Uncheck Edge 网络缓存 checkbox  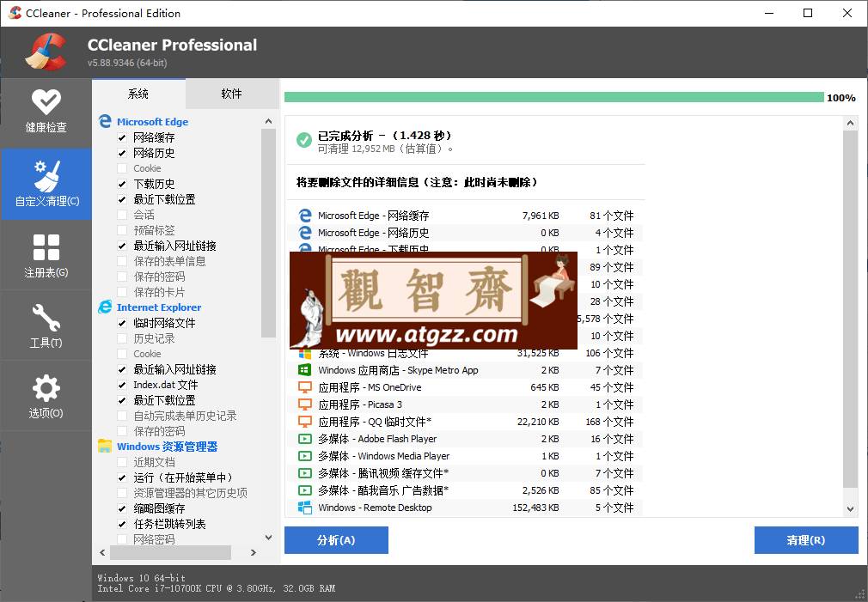tap(122, 137)
